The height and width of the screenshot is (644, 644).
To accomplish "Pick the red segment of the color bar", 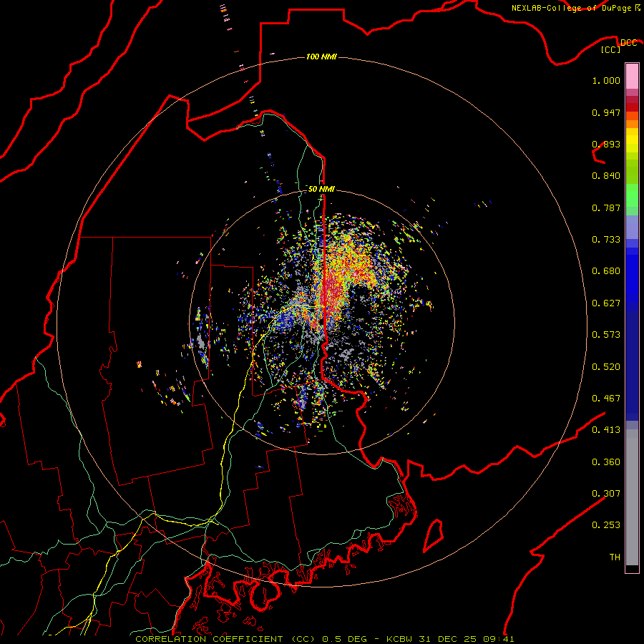I will (632, 107).
